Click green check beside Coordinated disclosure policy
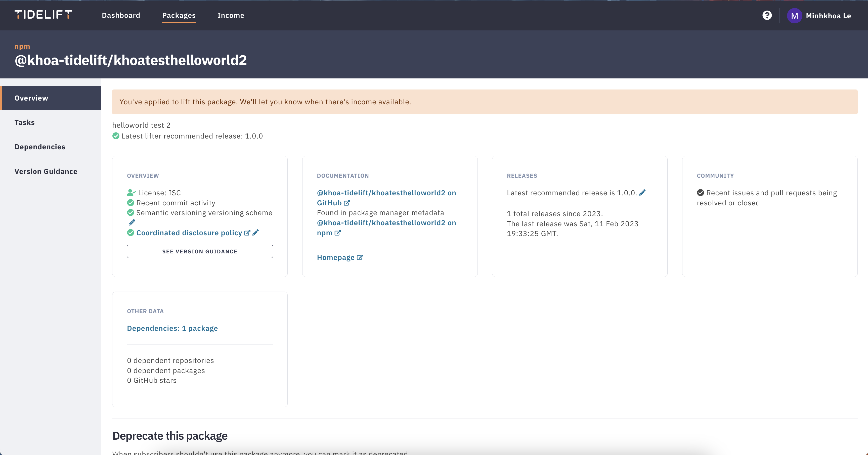 (131, 233)
